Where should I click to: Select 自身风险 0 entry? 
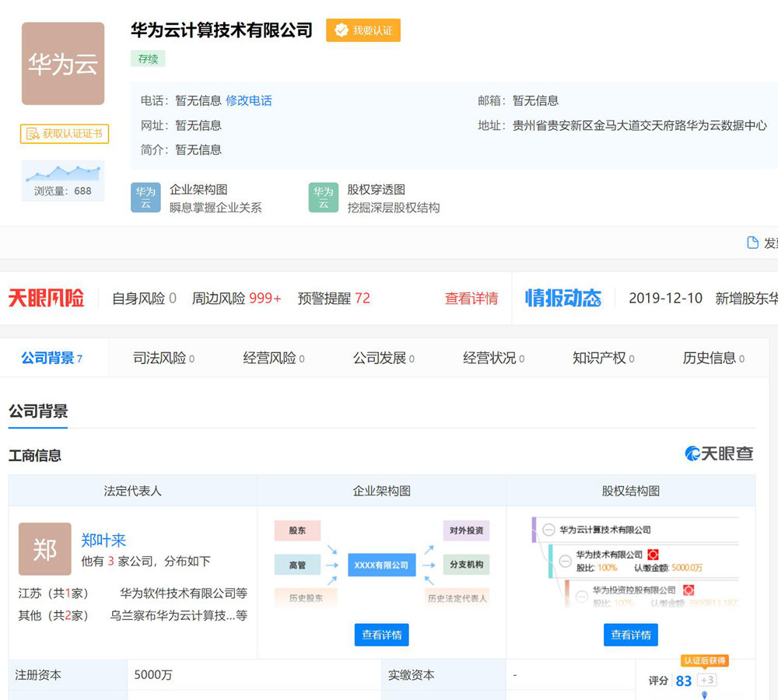(144, 298)
